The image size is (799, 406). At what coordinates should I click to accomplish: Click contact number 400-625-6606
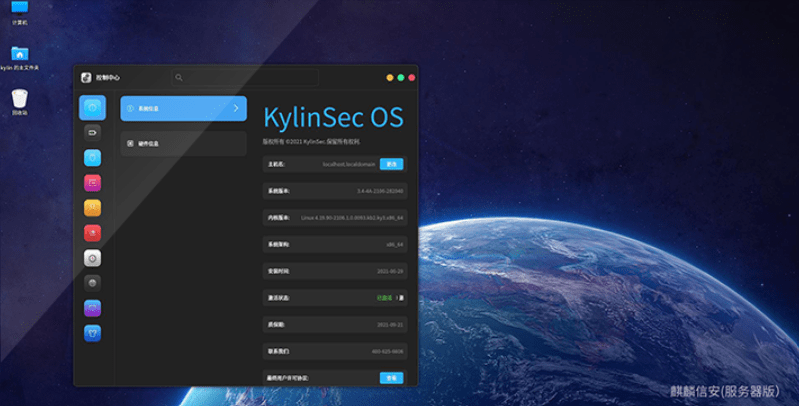[x=387, y=351]
